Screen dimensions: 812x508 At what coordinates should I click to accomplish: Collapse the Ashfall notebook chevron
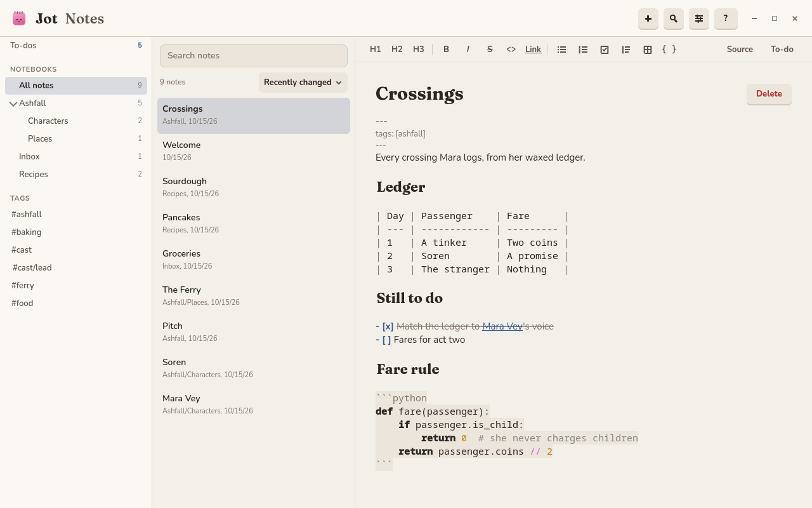(x=13, y=104)
